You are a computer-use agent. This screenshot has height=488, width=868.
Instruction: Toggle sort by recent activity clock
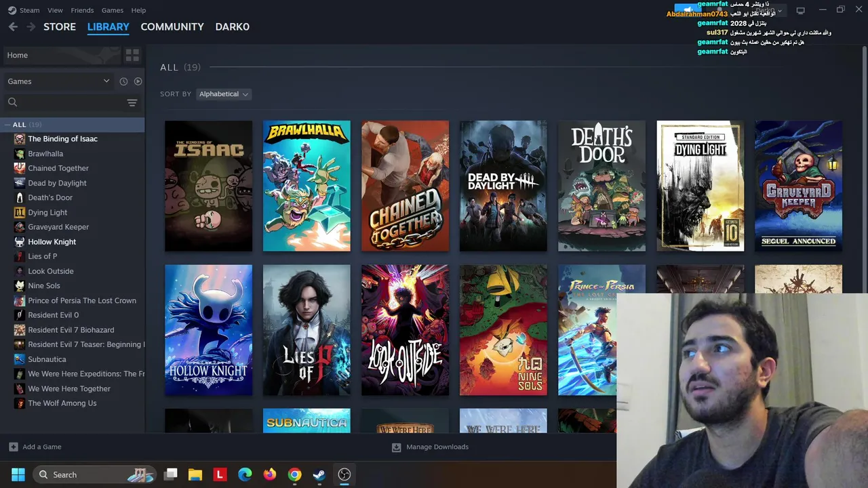[x=123, y=81]
